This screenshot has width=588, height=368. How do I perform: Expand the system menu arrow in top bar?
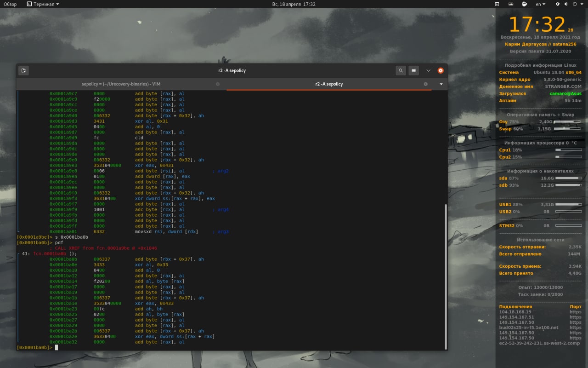[x=581, y=4]
